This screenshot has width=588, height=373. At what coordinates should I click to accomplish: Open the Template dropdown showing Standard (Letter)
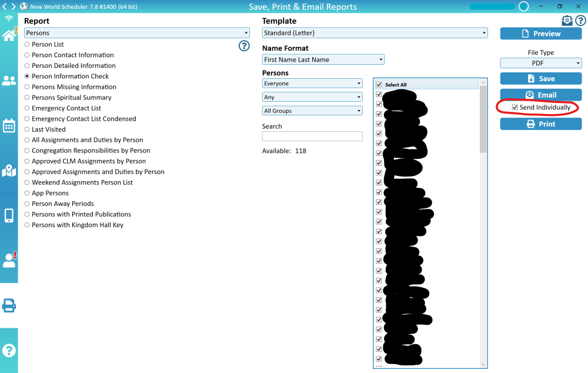tap(375, 34)
